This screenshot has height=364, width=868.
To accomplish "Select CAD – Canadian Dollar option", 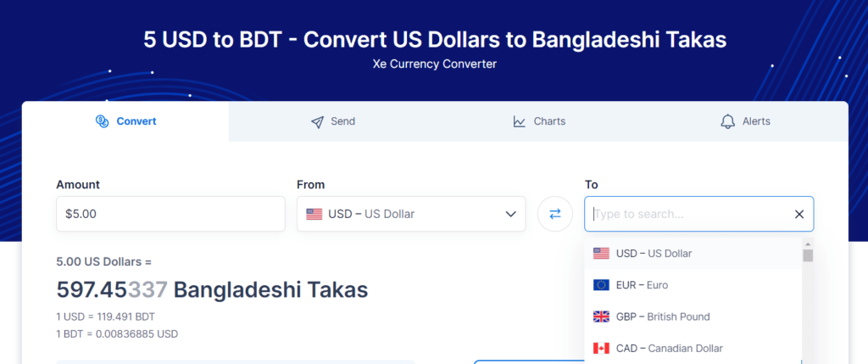I will pos(693,349).
